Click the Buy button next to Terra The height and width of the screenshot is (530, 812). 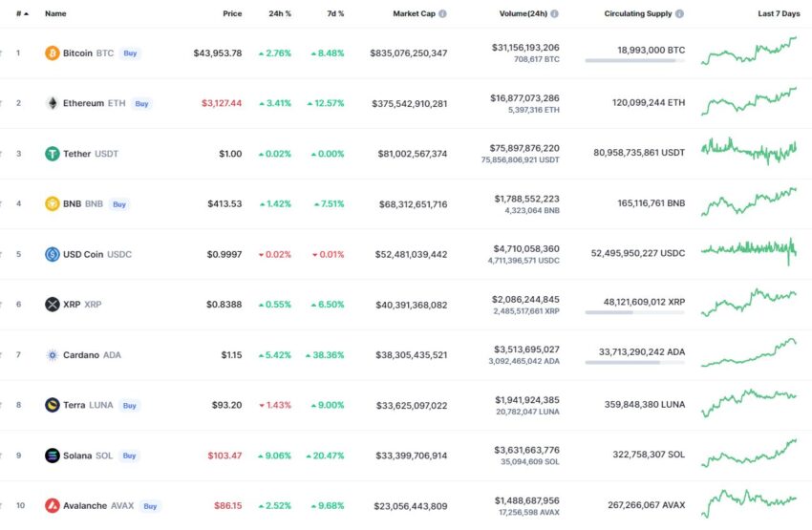(130, 406)
